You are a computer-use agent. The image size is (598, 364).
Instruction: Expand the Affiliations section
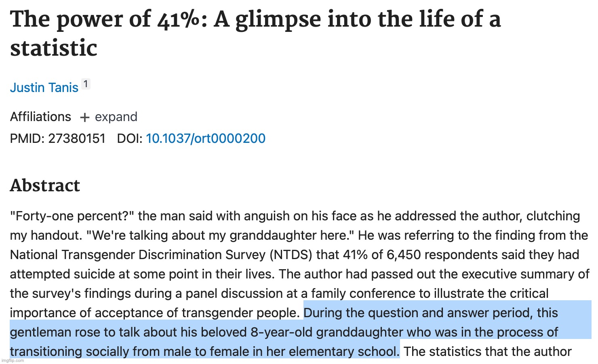point(116,117)
